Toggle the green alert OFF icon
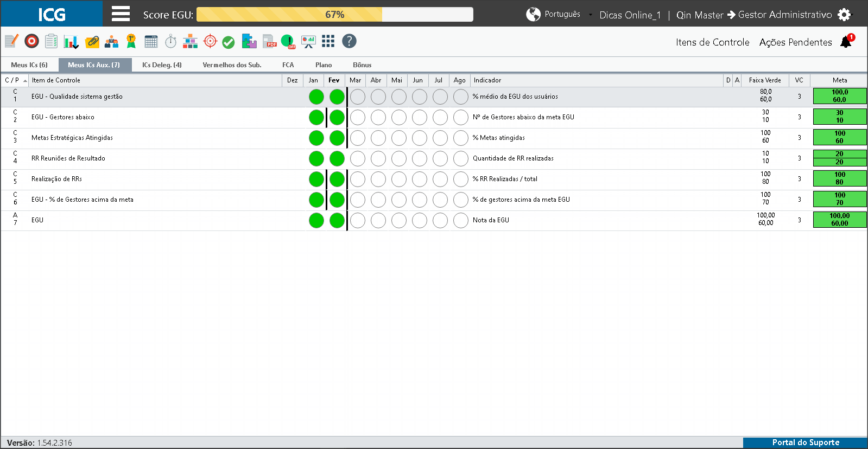Viewport: 868px width, 449px height. (288, 41)
